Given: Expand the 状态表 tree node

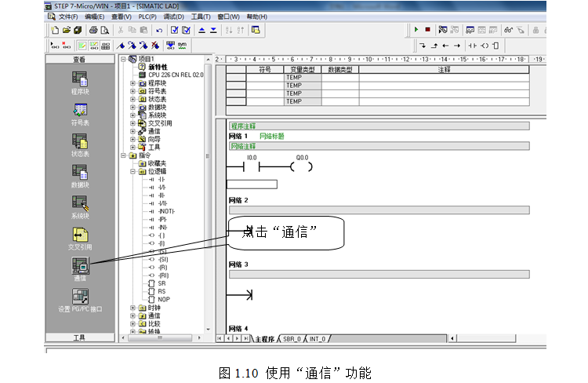Looking at the screenshot, I should [x=132, y=99].
